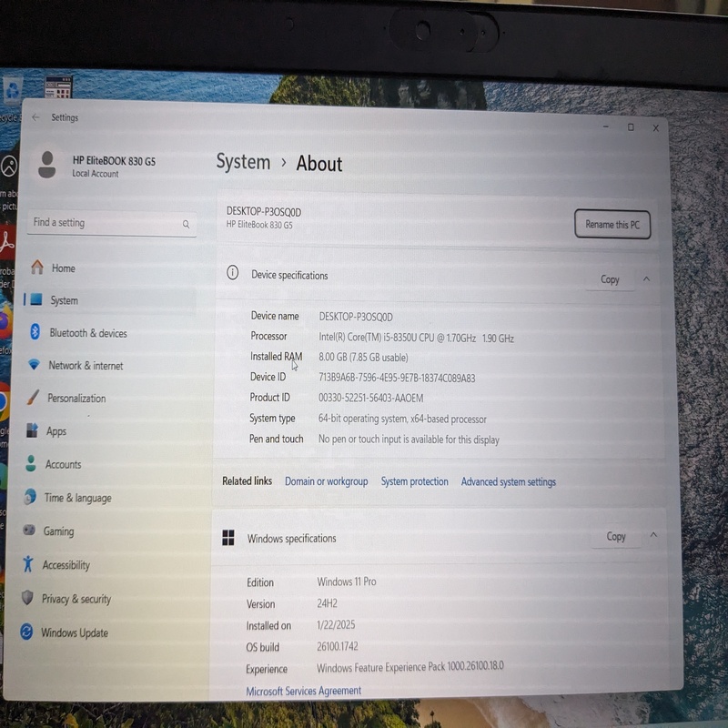Click the Device ID value 713B9A6B-7596-4E95-9E7B-18374C089A83

(397, 378)
